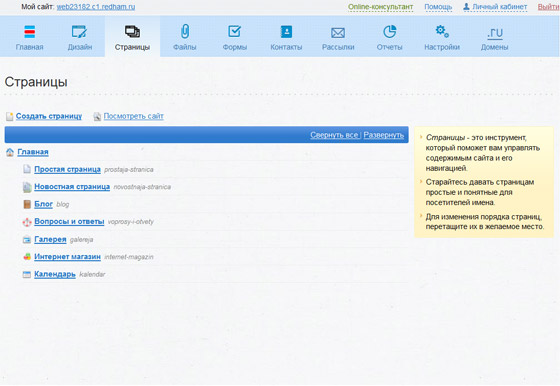Open the Блог page link
This screenshot has height=386, width=560.
pyautogui.click(x=44, y=204)
